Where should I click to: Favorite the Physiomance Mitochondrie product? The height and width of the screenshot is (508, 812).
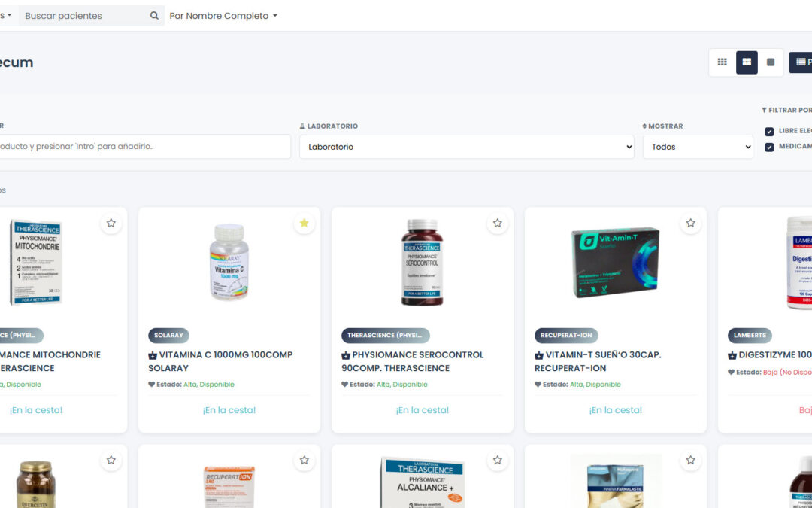coord(111,223)
